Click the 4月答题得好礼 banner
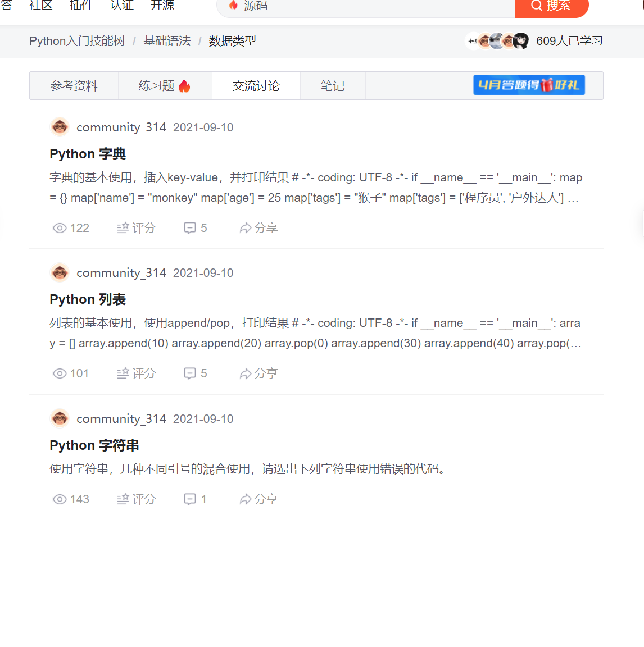This screenshot has width=644, height=647. tap(529, 85)
